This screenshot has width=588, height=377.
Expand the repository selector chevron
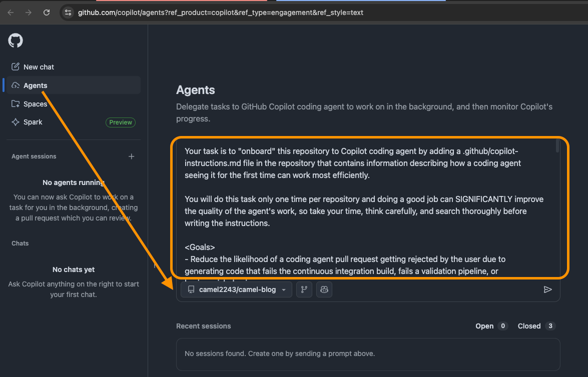[x=284, y=289]
